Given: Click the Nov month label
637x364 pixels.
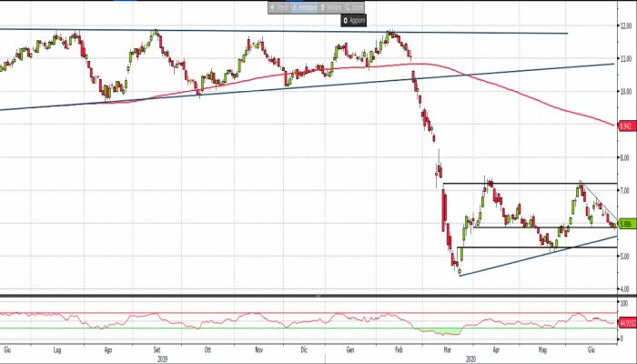Looking at the screenshot, I should click(x=258, y=349).
